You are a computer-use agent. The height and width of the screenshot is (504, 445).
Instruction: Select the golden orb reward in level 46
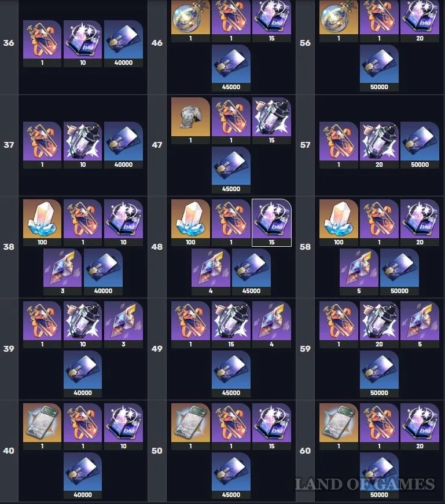tap(190, 21)
